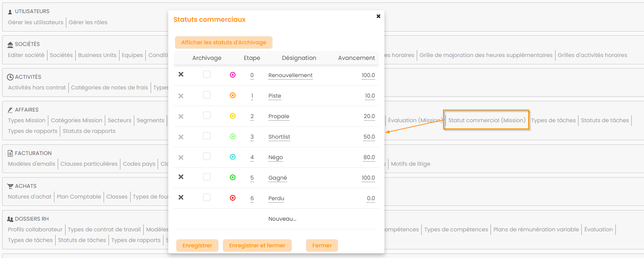The image size is (644, 258).
Task: Click the delete icon for Gagné
Action: pyautogui.click(x=181, y=177)
